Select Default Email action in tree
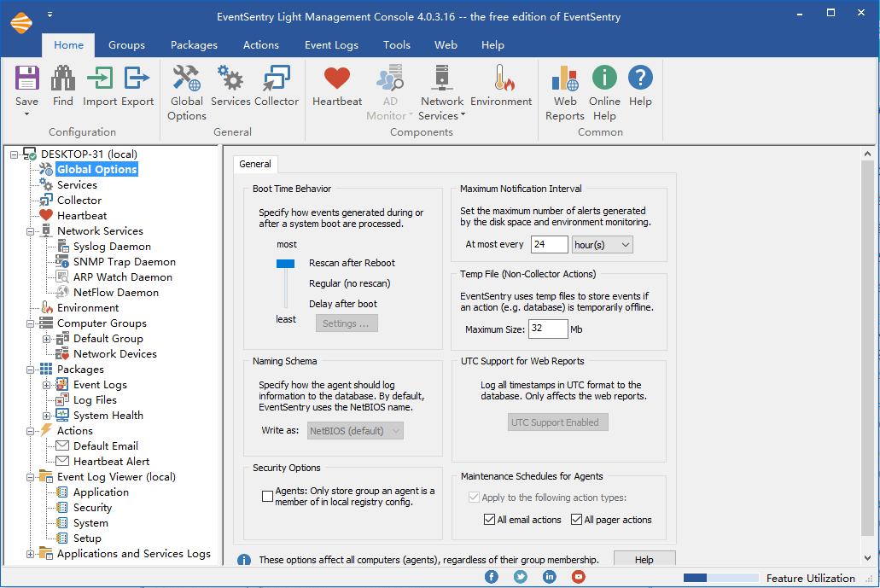 click(x=106, y=446)
